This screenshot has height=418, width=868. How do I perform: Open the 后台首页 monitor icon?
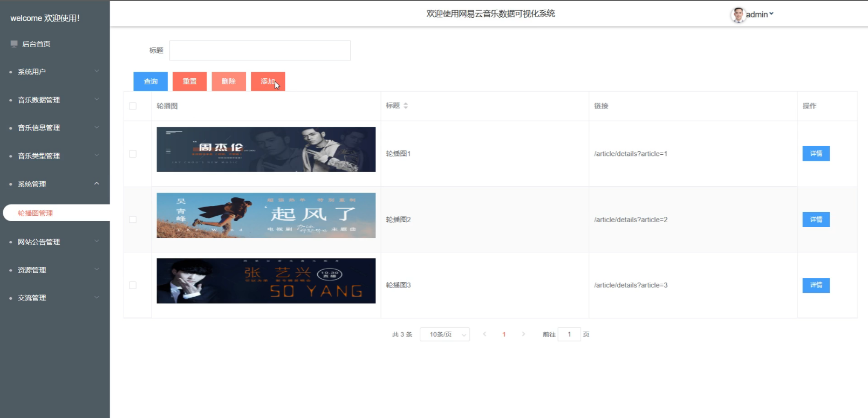(14, 44)
